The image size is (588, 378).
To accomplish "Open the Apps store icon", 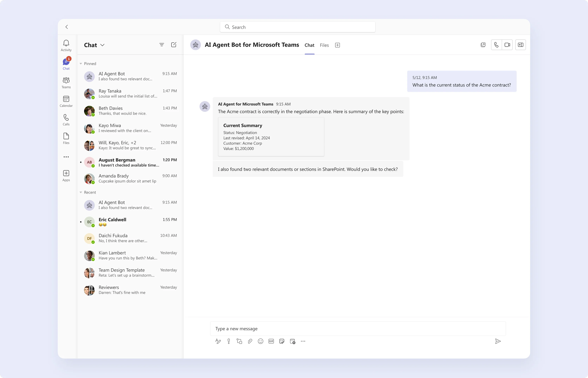I will pos(66,176).
